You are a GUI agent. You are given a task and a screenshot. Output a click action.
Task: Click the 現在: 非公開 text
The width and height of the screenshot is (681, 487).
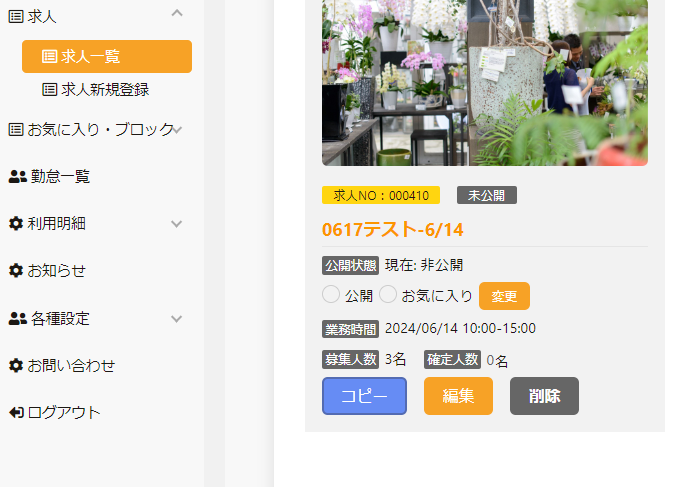(x=424, y=265)
